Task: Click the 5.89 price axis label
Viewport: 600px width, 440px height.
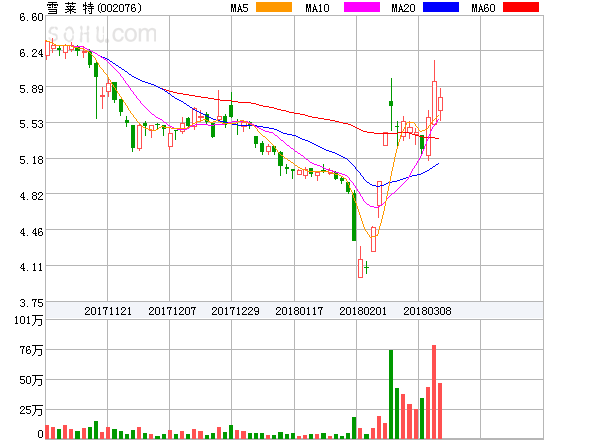Action: [31, 89]
